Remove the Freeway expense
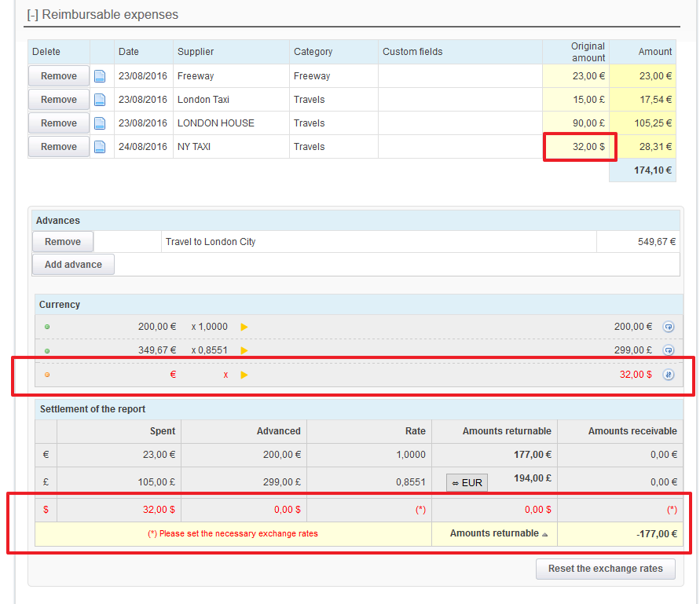This screenshot has height=604, width=700. tap(59, 76)
